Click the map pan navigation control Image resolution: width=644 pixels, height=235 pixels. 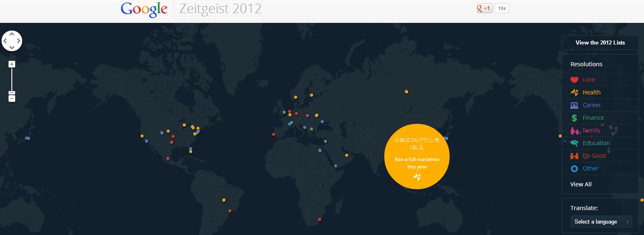pyautogui.click(x=12, y=41)
